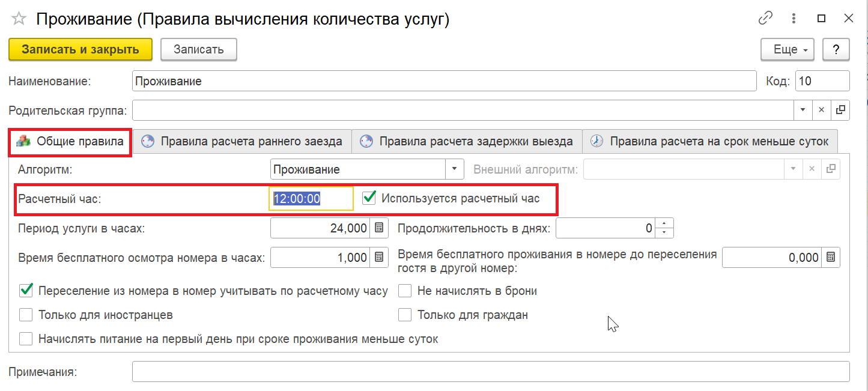This screenshot has width=868, height=391.
Task: Expand the Алгоритм dropdown list
Action: tap(455, 169)
